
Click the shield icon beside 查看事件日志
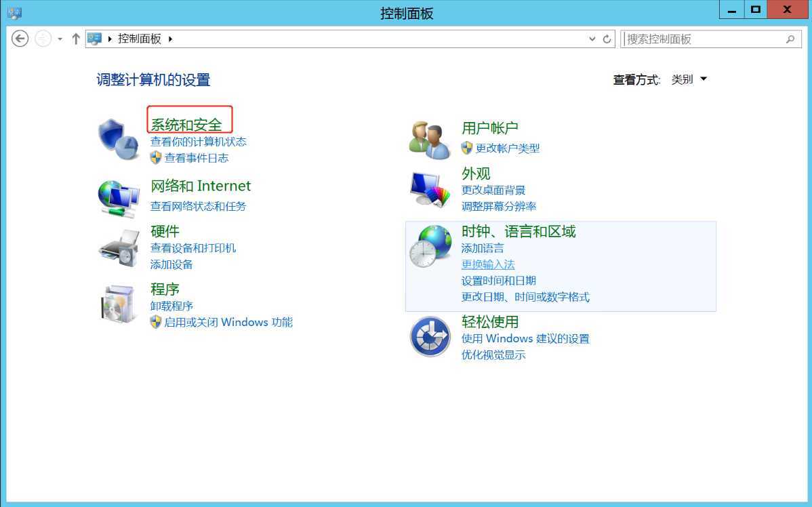[156, 158]
